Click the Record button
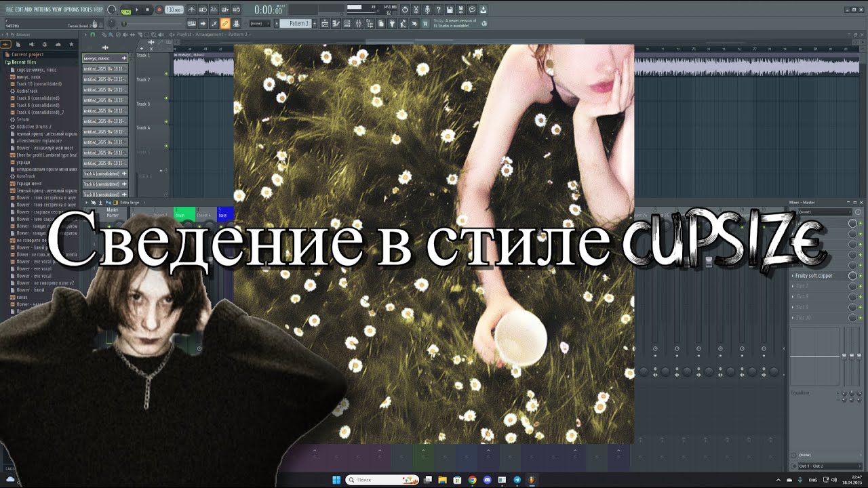The width and height of the screenshot is (868, 488). coord(159,10)
